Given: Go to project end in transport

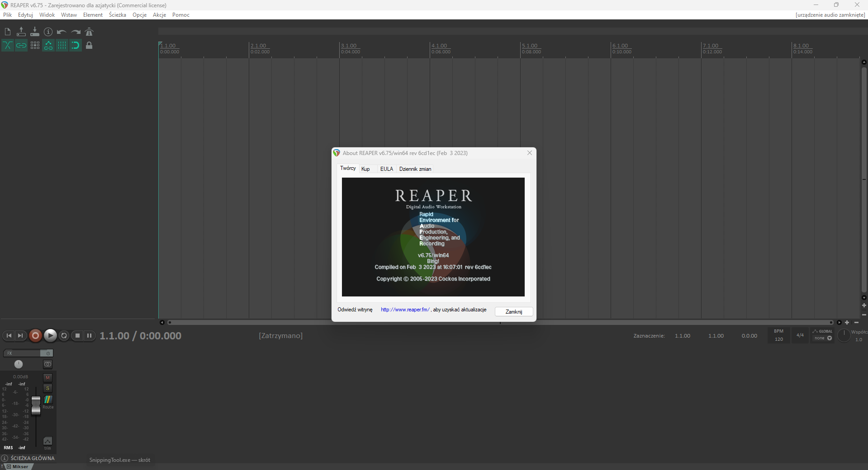Looking at the screenshot, I should tap(20, 335).
